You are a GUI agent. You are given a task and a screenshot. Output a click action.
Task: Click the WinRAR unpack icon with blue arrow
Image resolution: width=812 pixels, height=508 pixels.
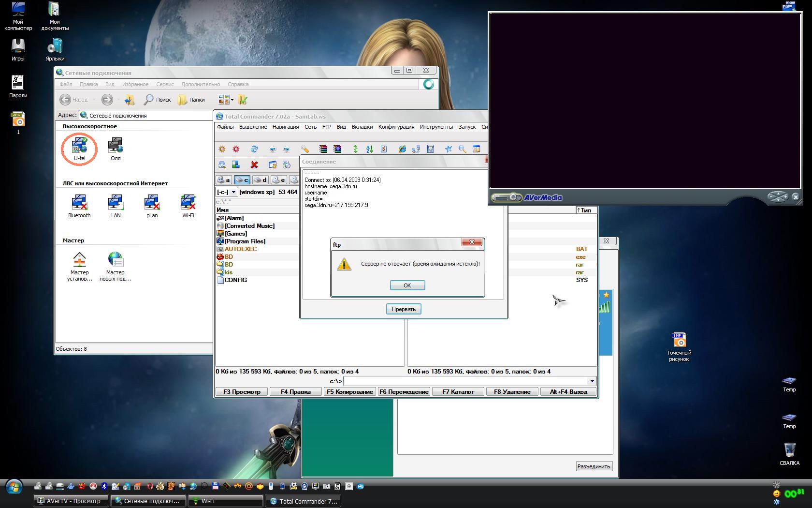click(337, 149)
